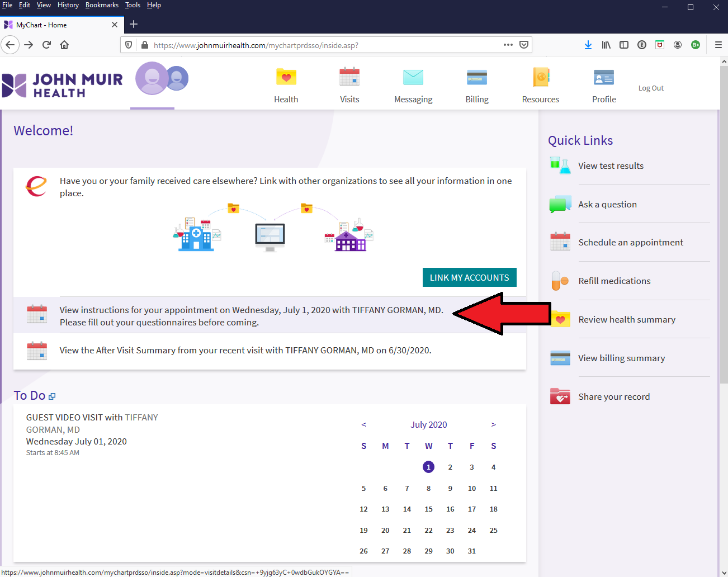
Task: Select July 31 in the calendar
Action: pos(472,551)
